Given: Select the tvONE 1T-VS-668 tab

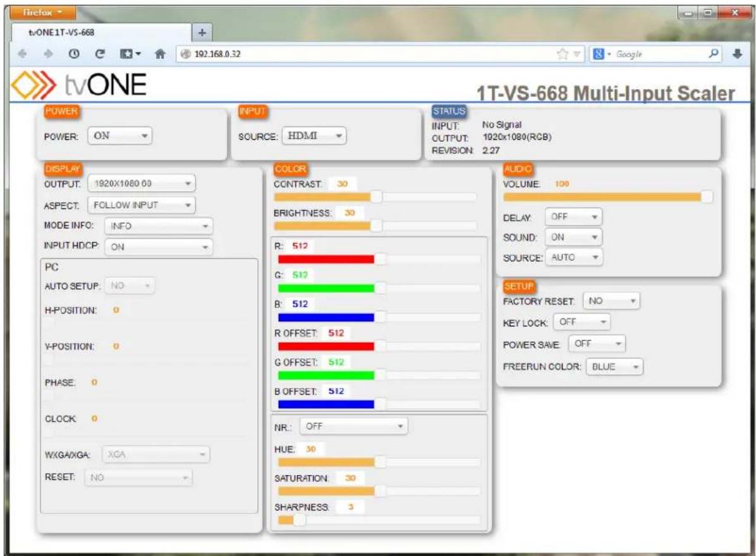Looking at the screenshot, I should point(101,32).
